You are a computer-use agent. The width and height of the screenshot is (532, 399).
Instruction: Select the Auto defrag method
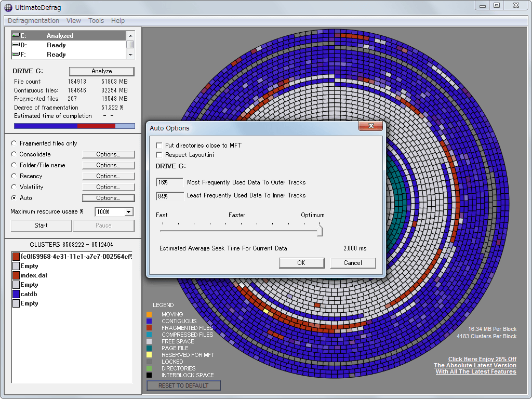tap(14, 198)
